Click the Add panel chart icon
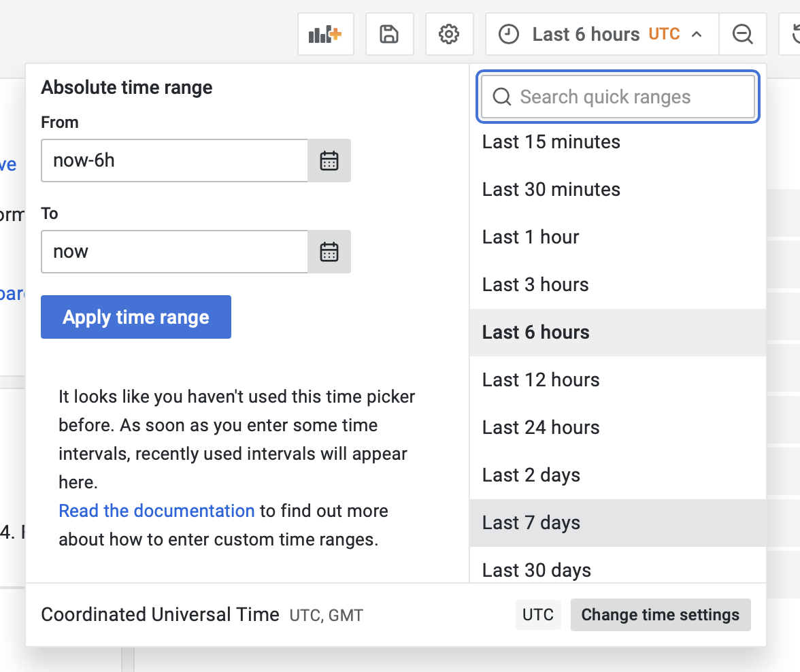 (324, 34)
